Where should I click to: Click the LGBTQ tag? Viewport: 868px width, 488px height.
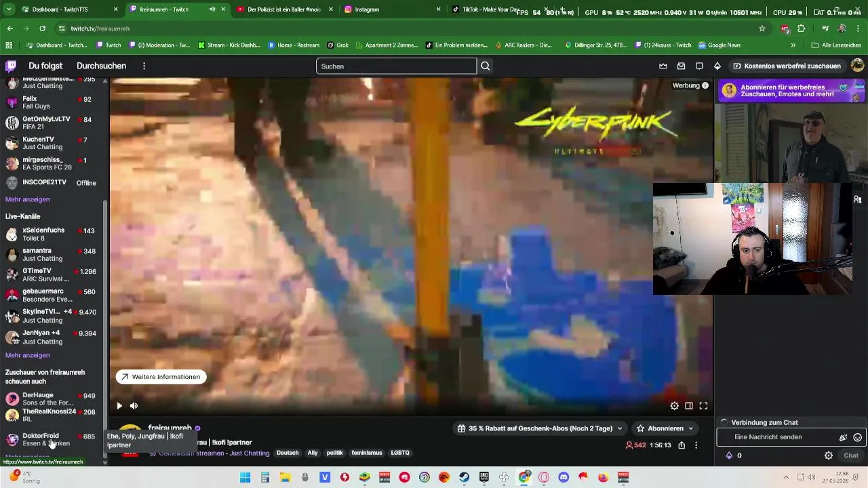[x=400, y=453]
